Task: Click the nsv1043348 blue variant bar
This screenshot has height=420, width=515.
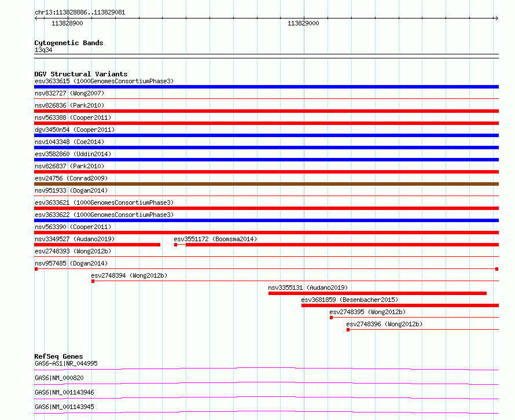Action: [x=266, y=148]
